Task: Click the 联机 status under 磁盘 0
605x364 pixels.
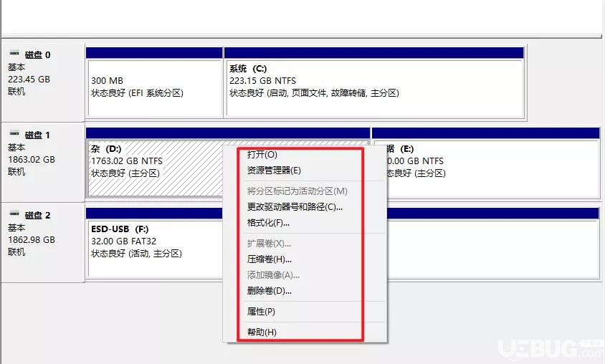Action: pyautogui.click(x=16, y=92)
